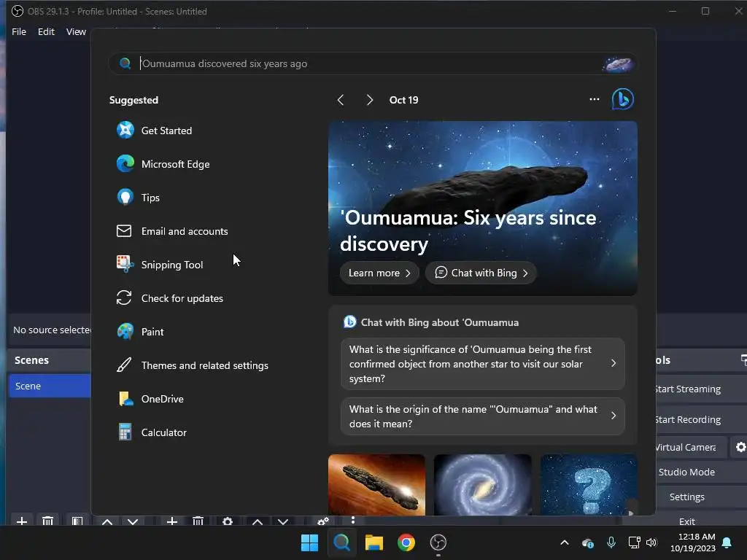Click the microphone tray icon
The image size is (747, 560).
coord(611,542)
